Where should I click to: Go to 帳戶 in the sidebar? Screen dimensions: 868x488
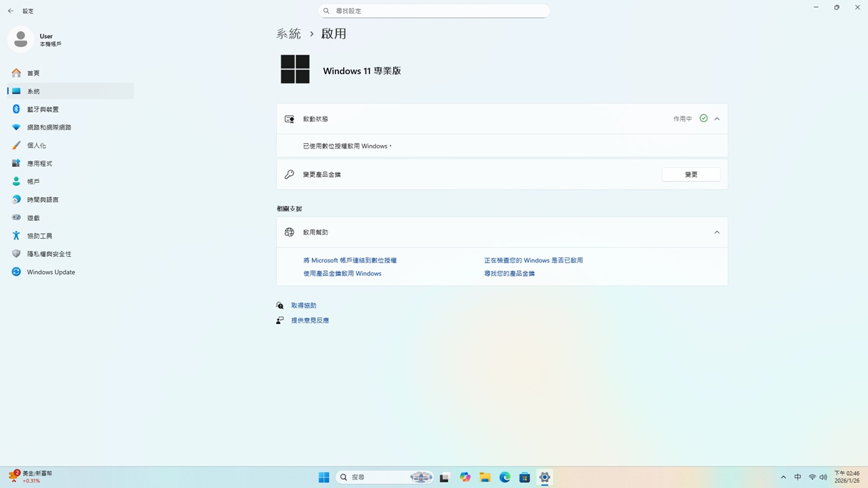click(71, 182)
